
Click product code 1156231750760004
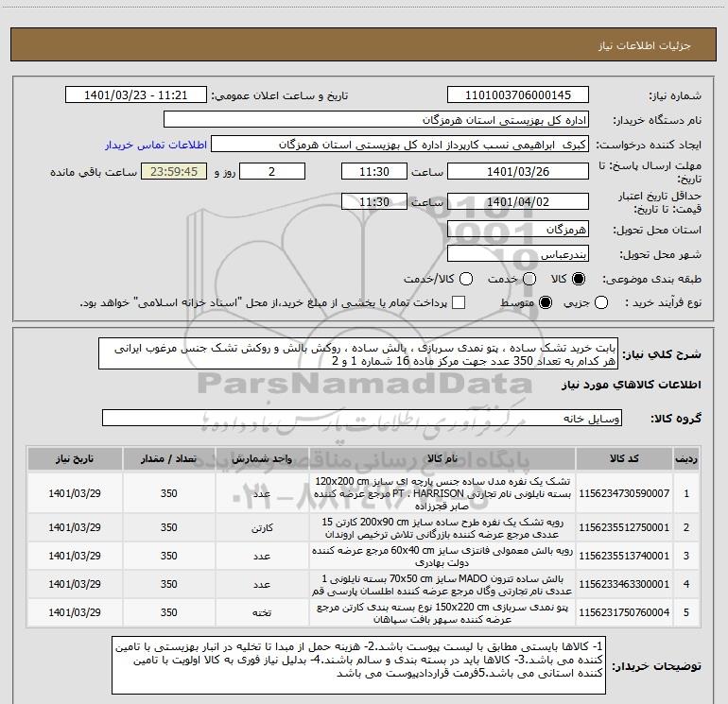click(x=624, y=612)
